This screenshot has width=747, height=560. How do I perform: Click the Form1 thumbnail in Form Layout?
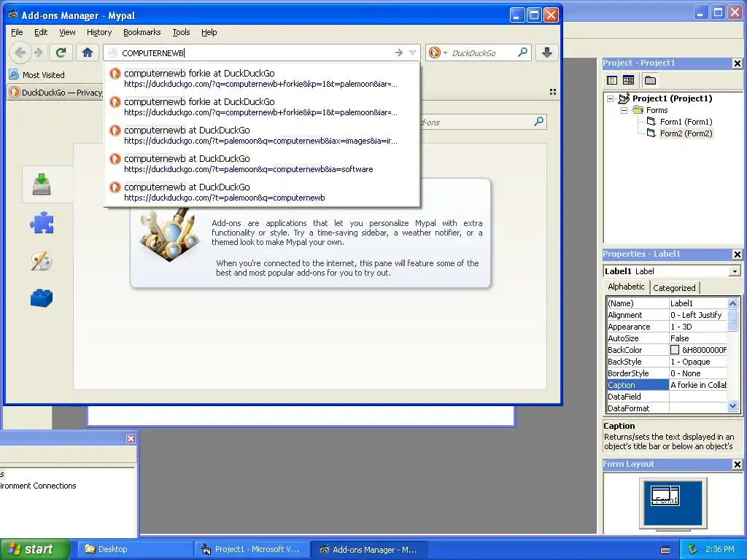665,496
